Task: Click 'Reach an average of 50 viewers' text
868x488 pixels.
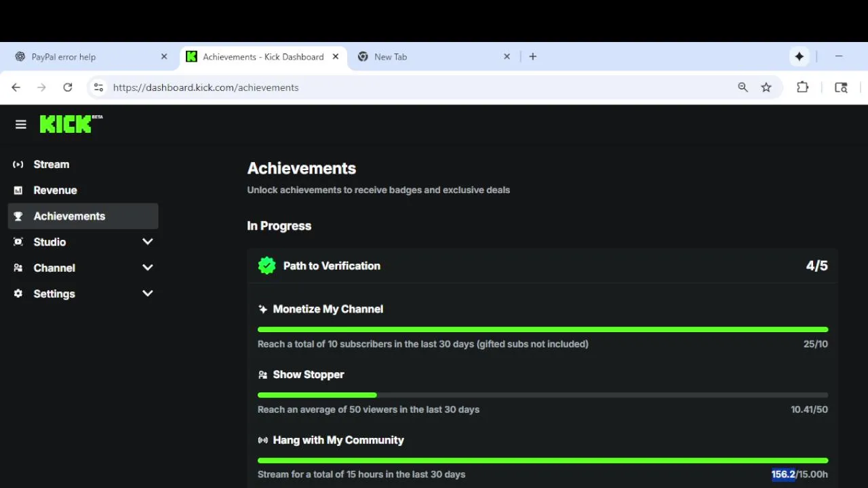Action: [x=368, y=409]
